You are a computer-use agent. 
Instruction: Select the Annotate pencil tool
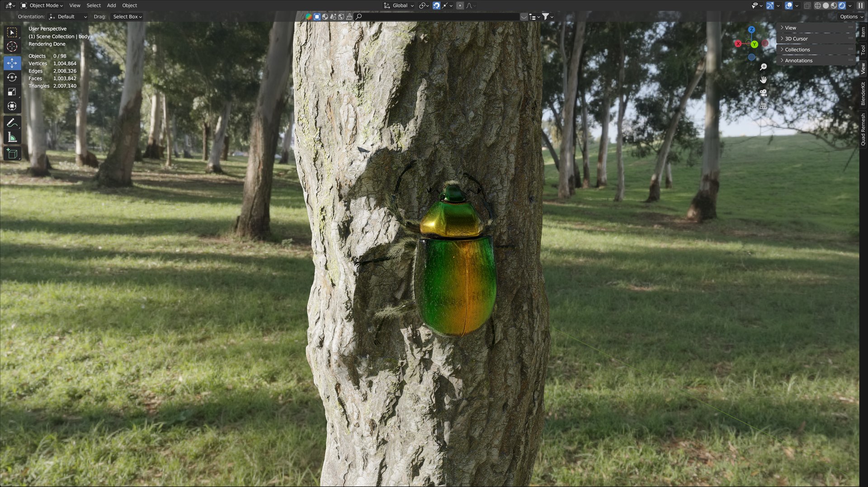pos(12,123)
